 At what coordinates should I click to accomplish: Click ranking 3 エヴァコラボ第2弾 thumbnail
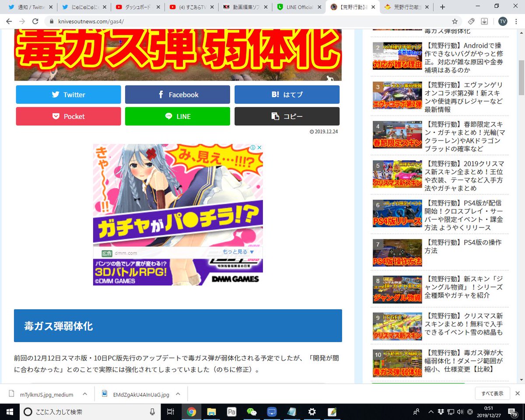click(x=397, y=95)
